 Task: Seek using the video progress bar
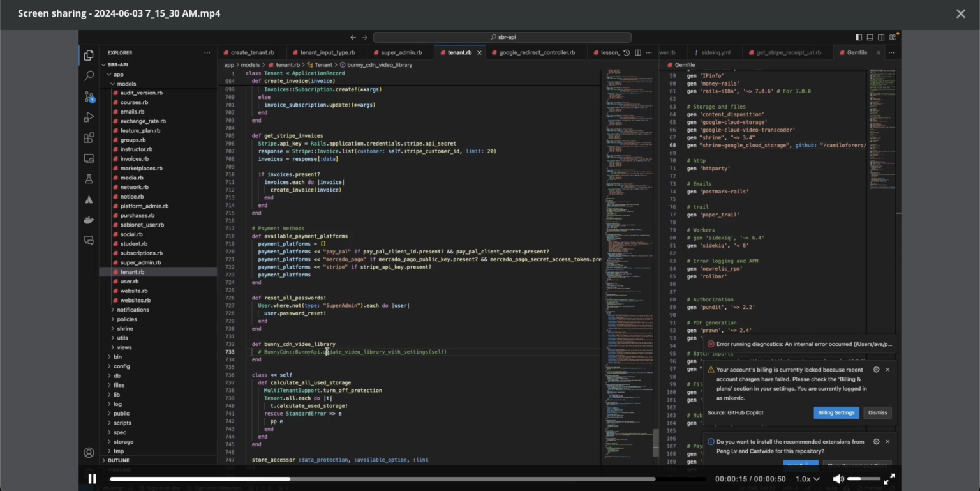tap(408, 479)
